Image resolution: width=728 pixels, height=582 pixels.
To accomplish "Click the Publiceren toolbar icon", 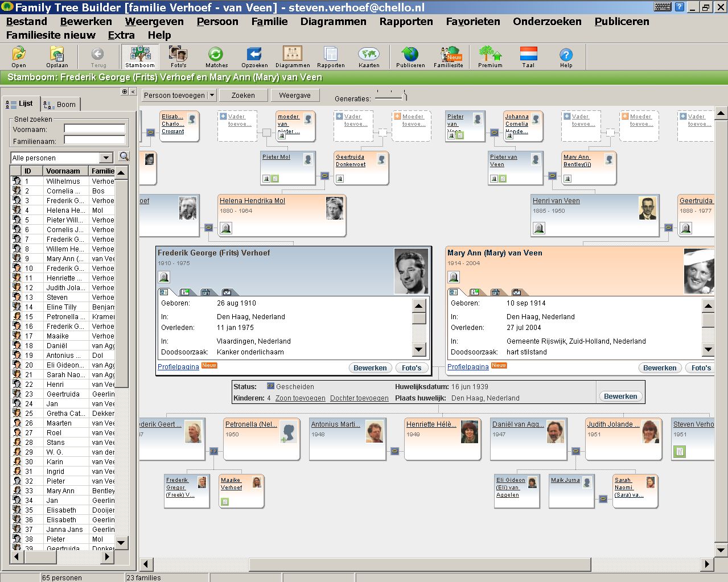I will (x=410, y=57).
